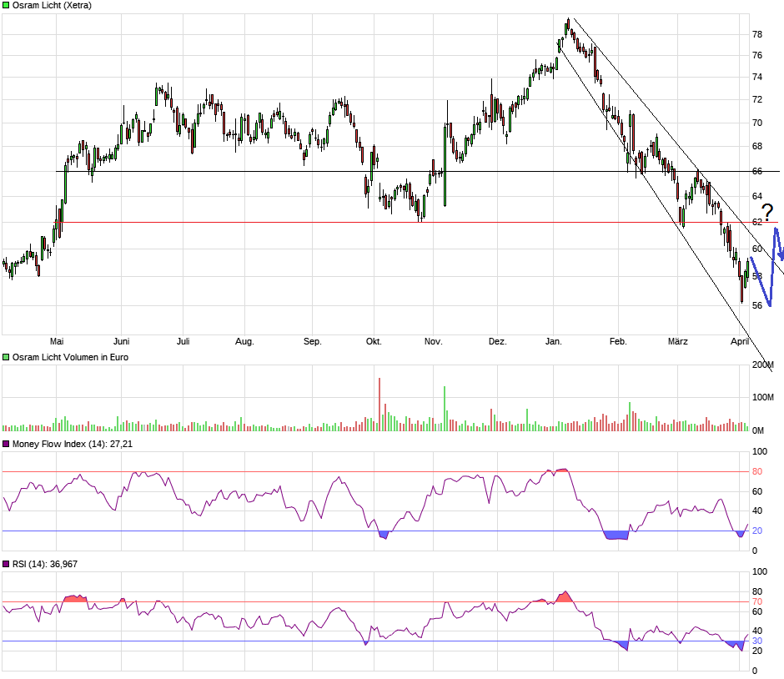Screen dimensions: 784x679
Task: Click the price scale value 56
Action: point(757,305)
